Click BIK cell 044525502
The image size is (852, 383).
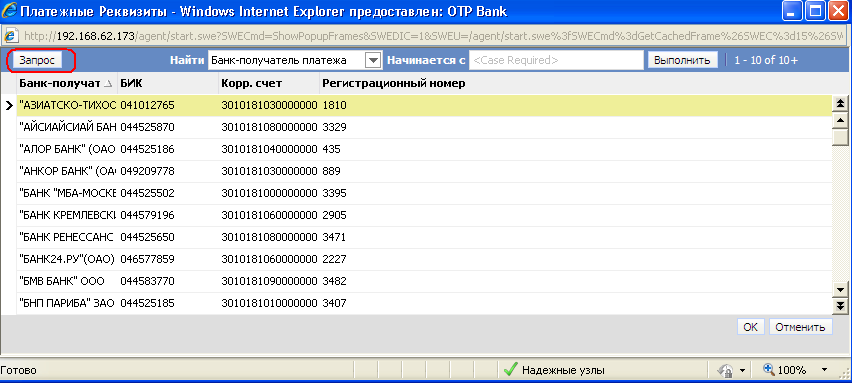[147, 193]
